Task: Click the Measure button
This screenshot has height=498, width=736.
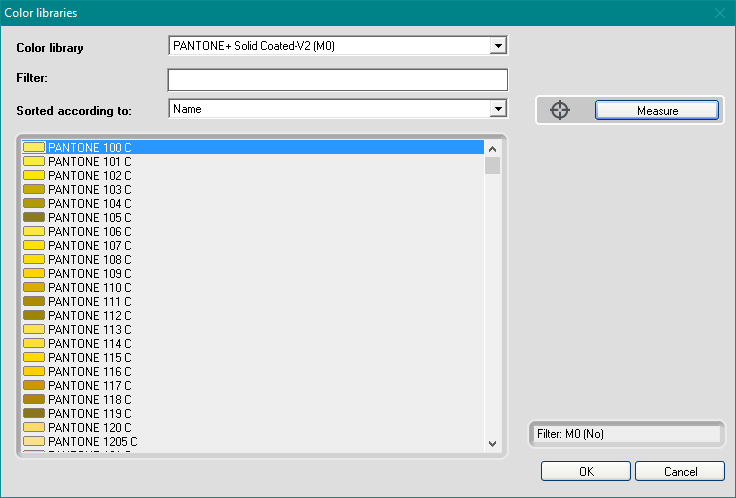Action: point(657,110)
